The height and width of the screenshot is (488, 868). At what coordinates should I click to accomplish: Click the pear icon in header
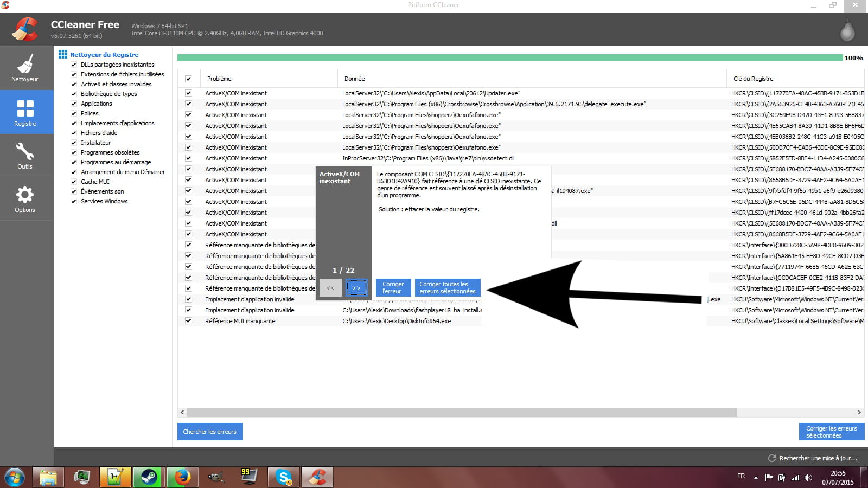847,31
